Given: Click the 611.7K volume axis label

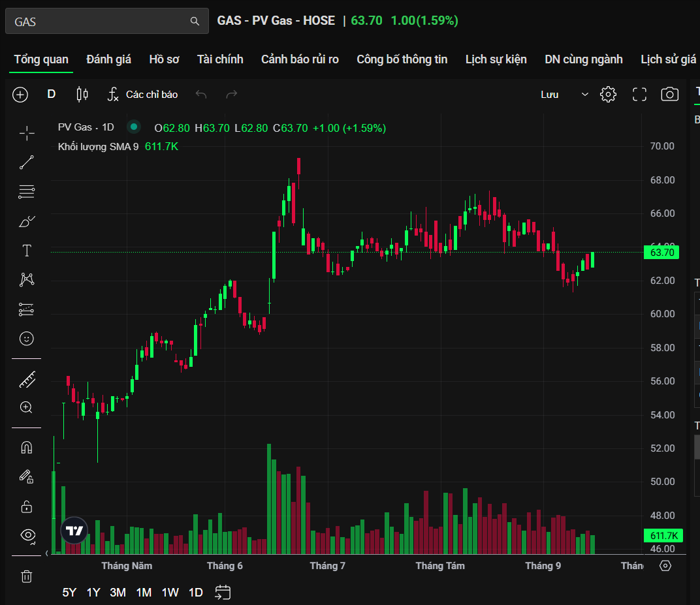Looking at the screenshot, I should coord(663,536).
